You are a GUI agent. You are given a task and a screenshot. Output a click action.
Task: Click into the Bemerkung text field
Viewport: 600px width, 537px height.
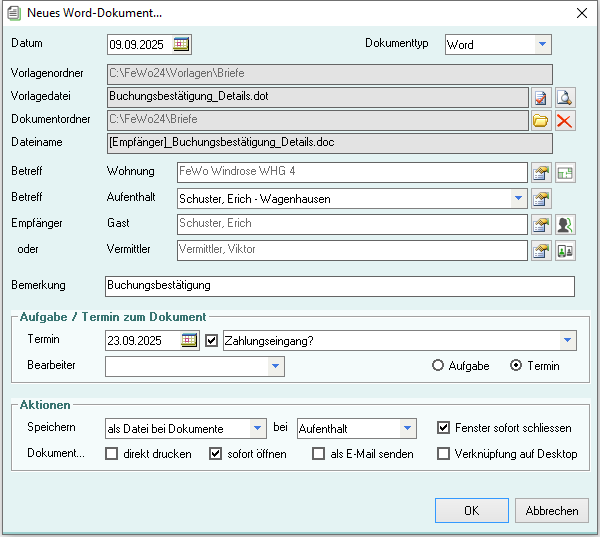click(340, 285)
